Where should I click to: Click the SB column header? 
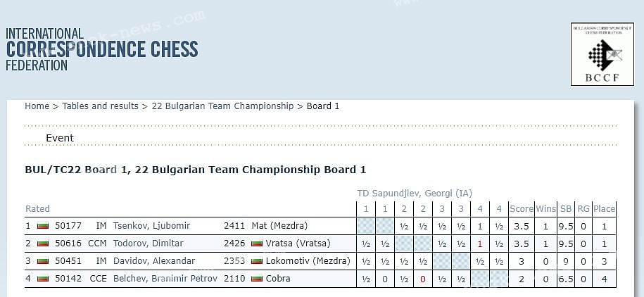566,209
